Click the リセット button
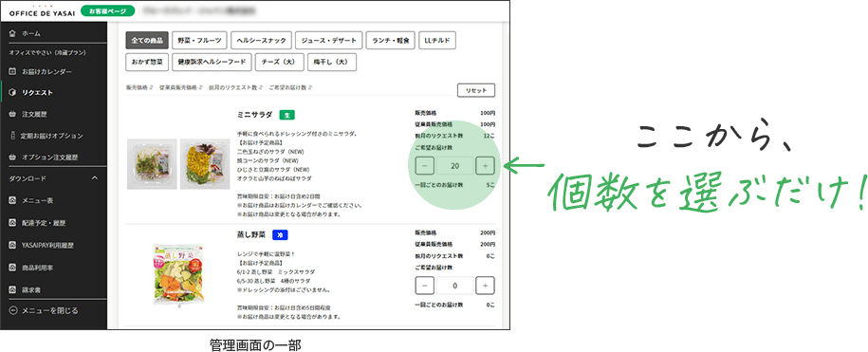Viewport: 868px width, 352px height. coord(476,90)
